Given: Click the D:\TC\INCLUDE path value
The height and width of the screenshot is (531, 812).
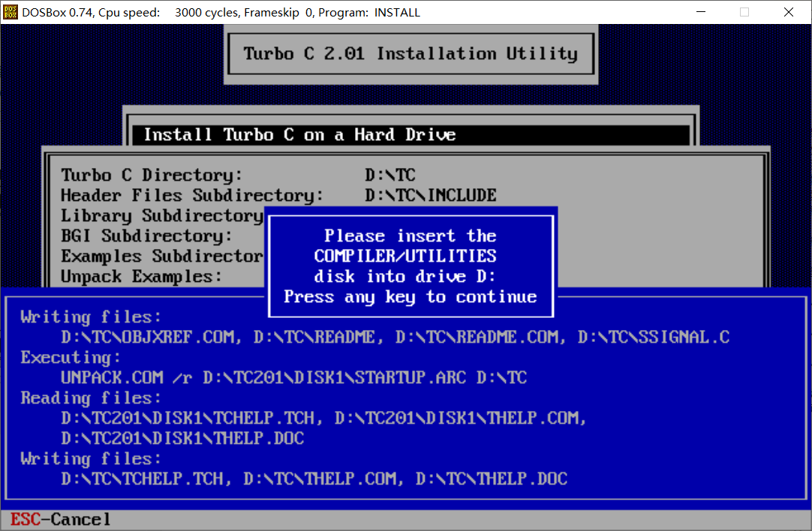Looking at the screenshot, I should (x=430, y=195).
